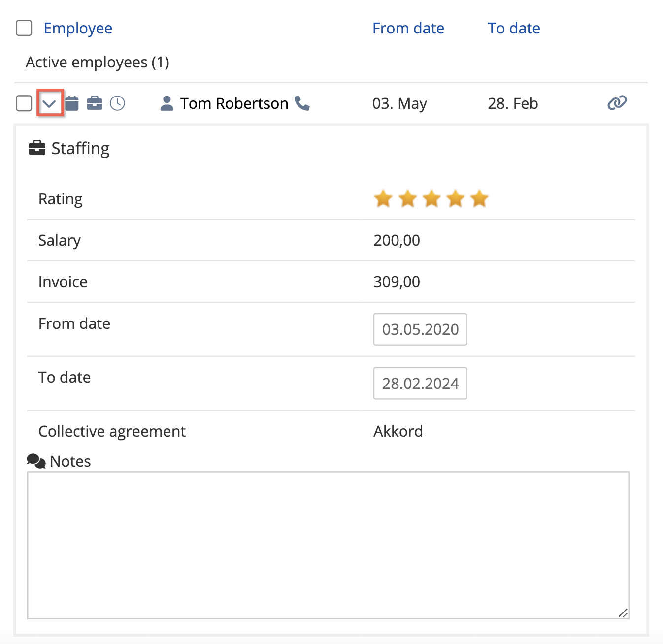Click the Notes speech bubbles icon
This screenshot has height=644, width=663.
pyautogui.click(x=36, y=461)
